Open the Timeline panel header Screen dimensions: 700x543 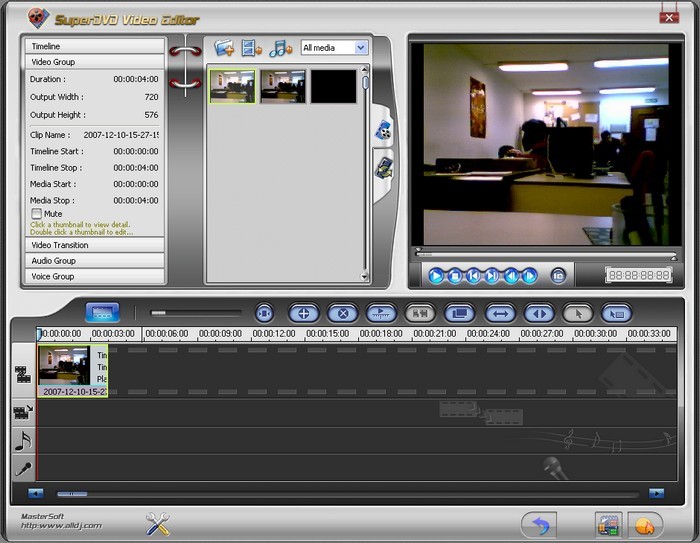(94, 46)
